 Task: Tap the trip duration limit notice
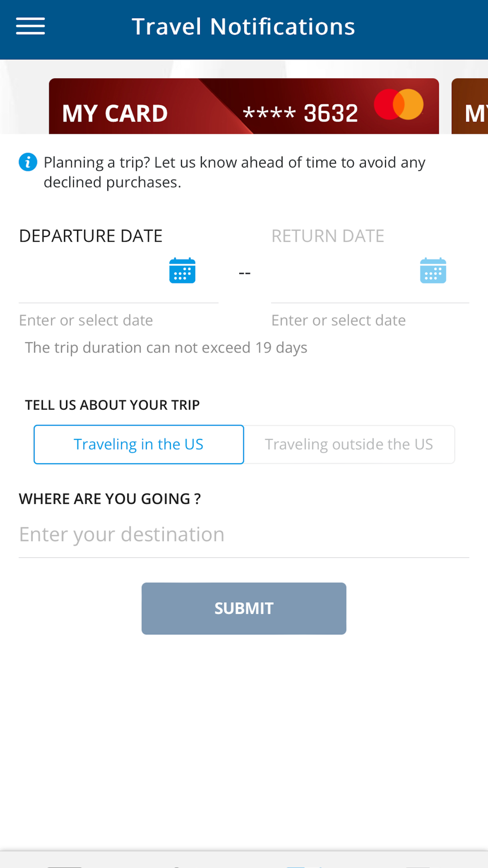click(x=166, y=348)
